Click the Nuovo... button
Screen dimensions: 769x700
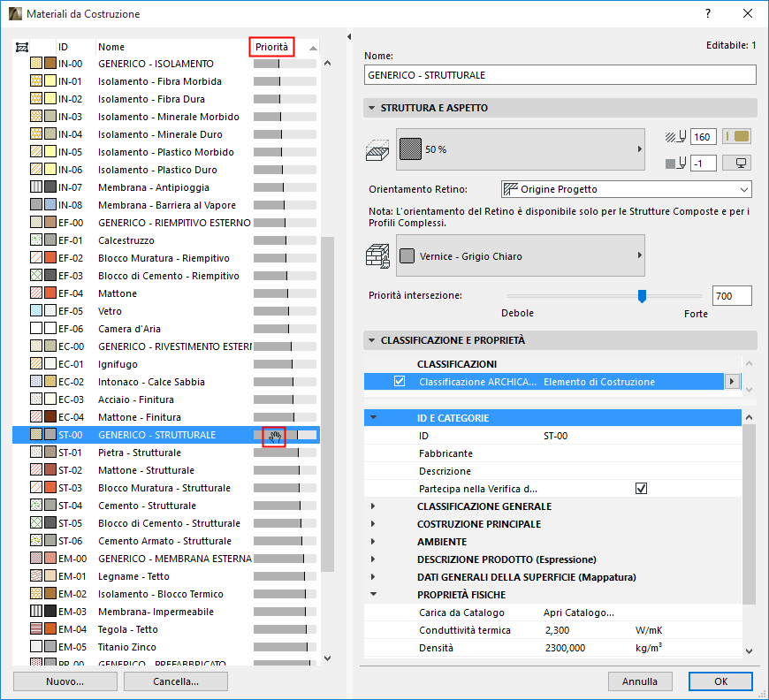tap(65, 681)
